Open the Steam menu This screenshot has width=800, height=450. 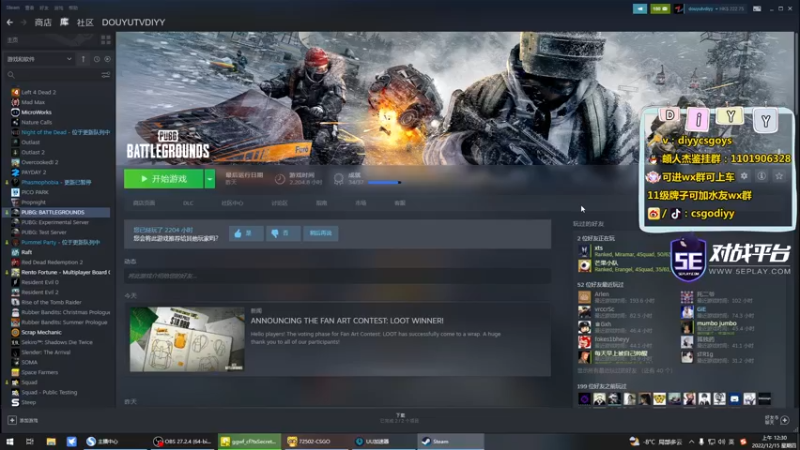(13, 8)
